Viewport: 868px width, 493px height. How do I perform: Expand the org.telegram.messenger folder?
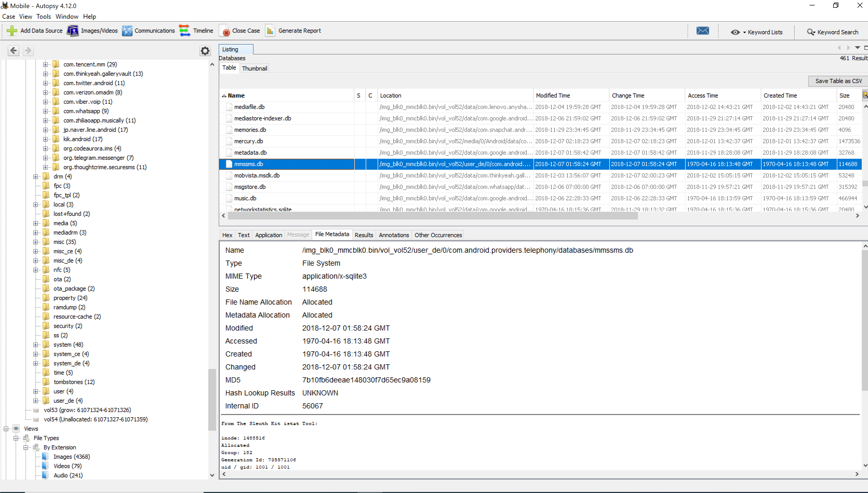pyautogui.click(x=45, y=158)
